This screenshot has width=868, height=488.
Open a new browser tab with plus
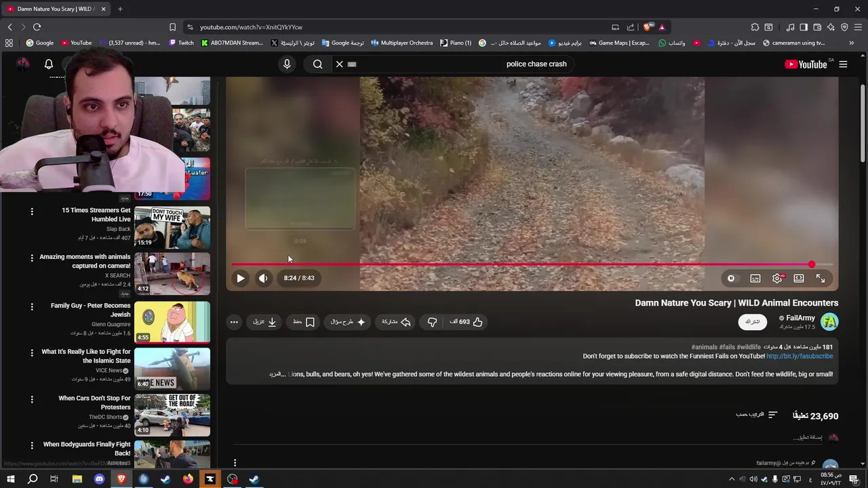click(120, 9)
